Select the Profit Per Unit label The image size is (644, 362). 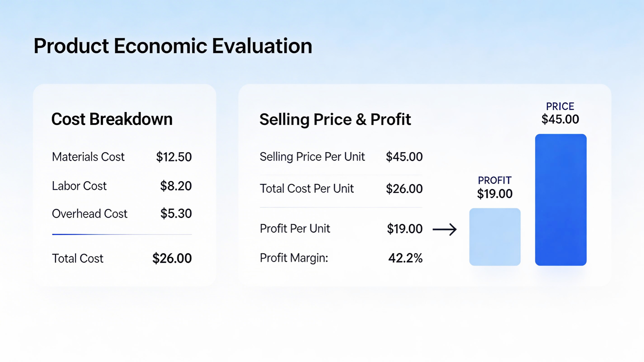(x=295, y=229)
